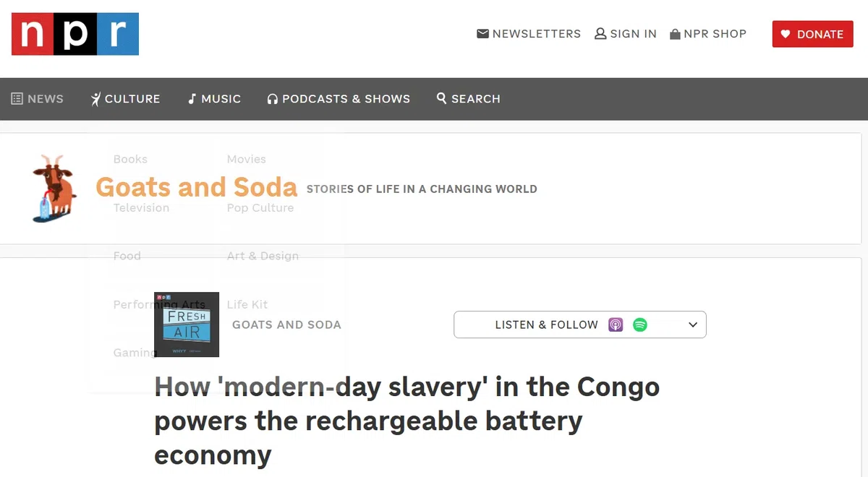Select Movies in the Culture submenu
This screenshot has height=477, width=868.
247,159
